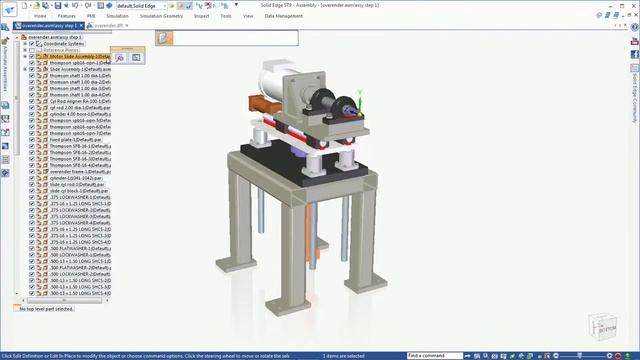Viewport: 640px width, 360px height.
Task: Open the New document dropdown arrow
Action: coord(30,6)
